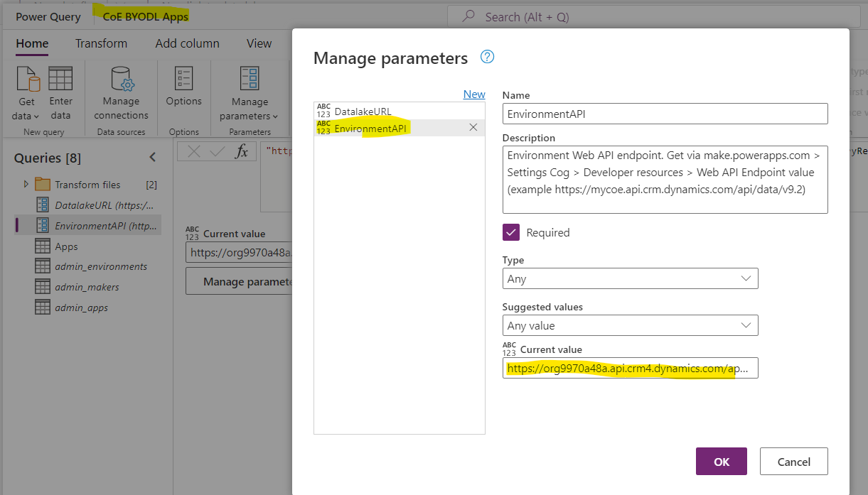Open the Add column tab
Screen dimensions: 868x495
coord(187,43)
